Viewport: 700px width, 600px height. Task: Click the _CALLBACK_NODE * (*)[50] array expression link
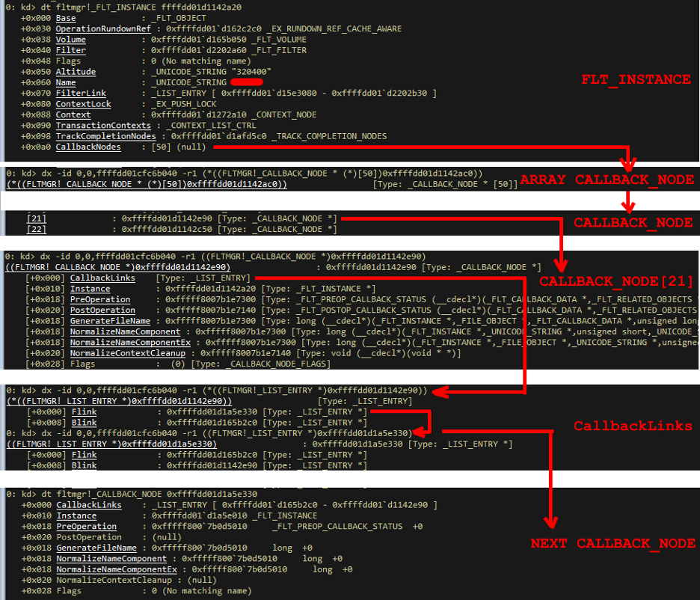pyautogui.click(x=147, y=184)
